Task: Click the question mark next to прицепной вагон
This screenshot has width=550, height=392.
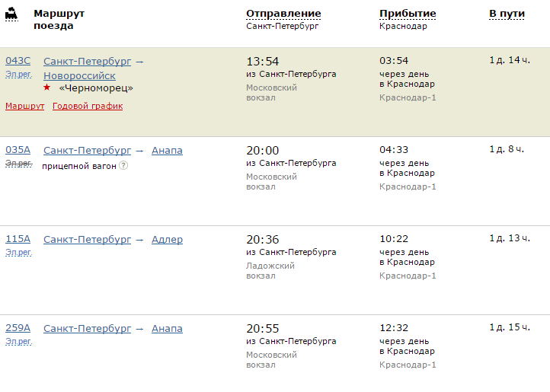Action: [123, 166]
